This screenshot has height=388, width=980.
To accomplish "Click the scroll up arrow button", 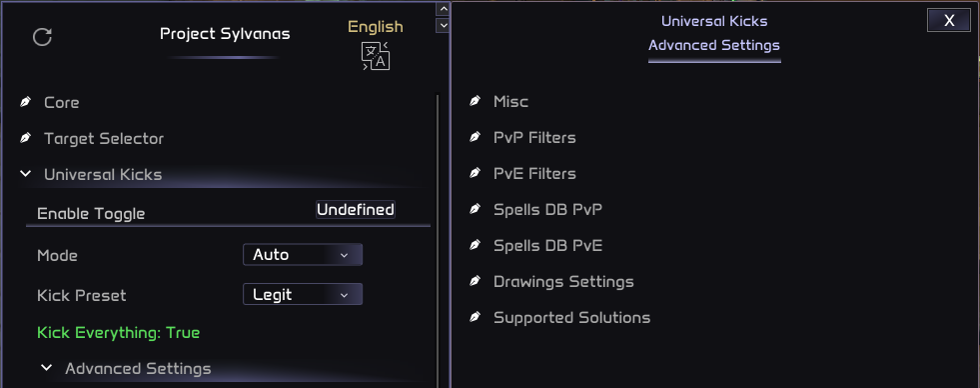I will [444, 9].
